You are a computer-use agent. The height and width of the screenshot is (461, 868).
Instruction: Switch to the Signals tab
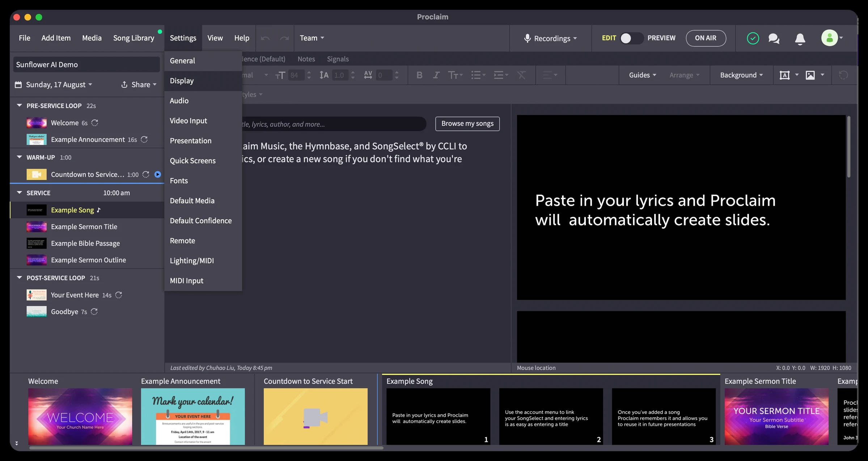(338, 59)
